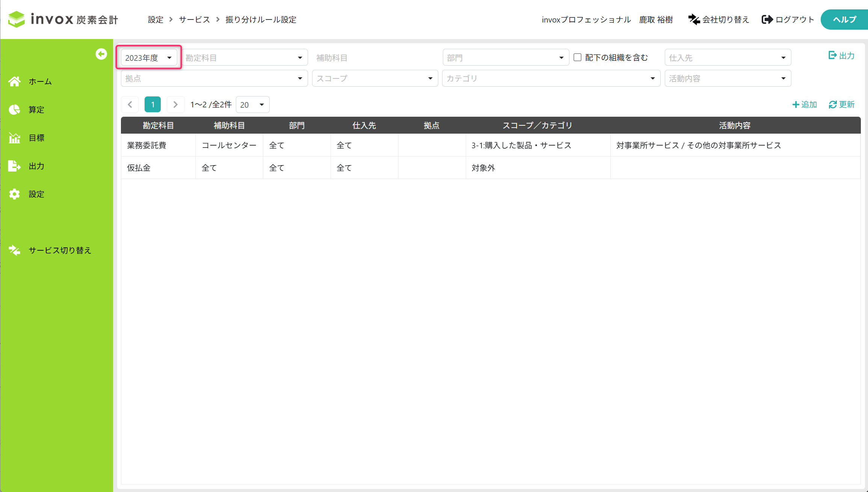Viewport: 868px width, 492px height.
Task: Open the page size dropdown showing 20
Action: pos(252,105)
